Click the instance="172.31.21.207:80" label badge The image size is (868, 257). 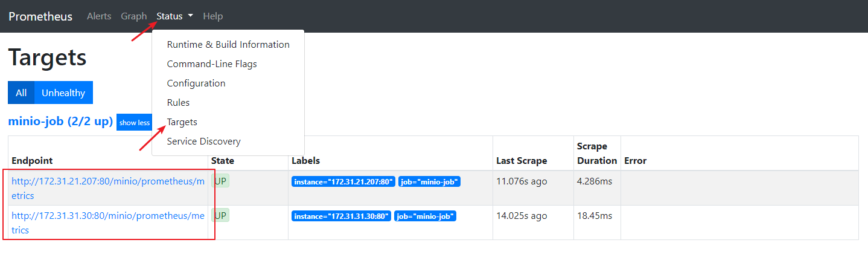coord(343,181)
